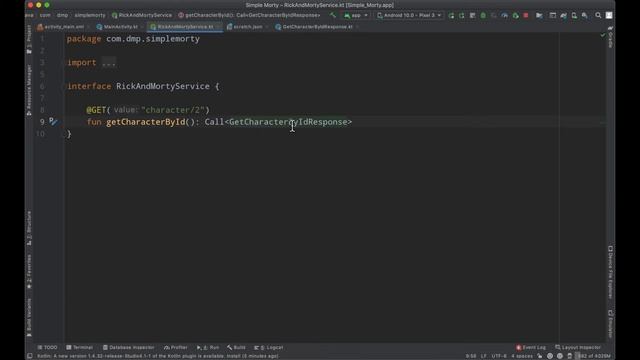
Task: Open Search Everywhere magnifier icon
Action: pyautogui.click(x=598, y=15)
